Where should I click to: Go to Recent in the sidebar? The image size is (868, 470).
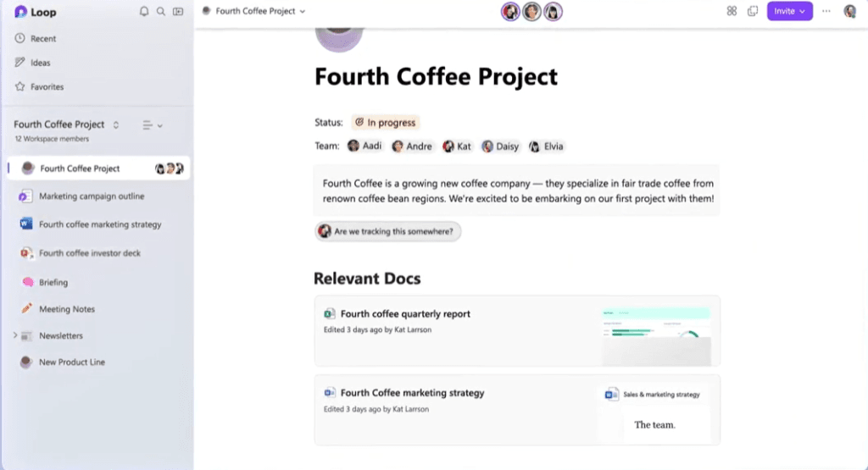pos(42,38)
